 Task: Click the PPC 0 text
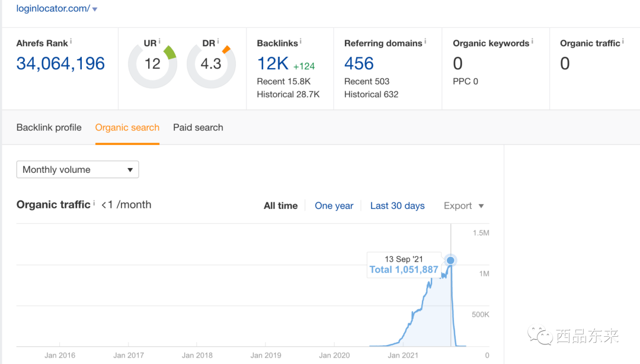pyautogui.click(x=465, y=81)
